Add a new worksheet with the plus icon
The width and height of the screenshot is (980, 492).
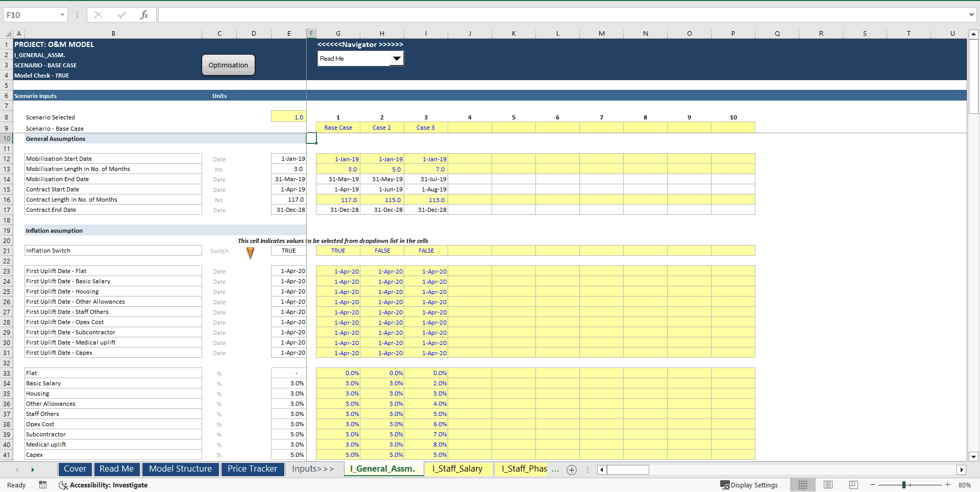(571, 470)
